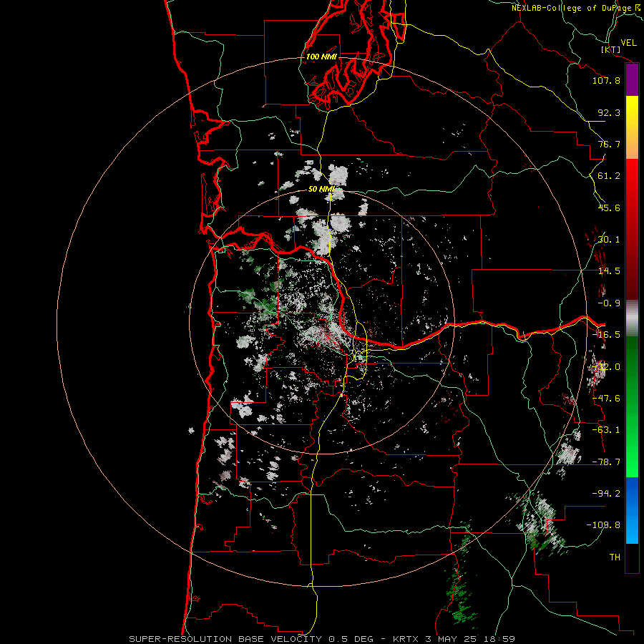Pick the black TH segment of the color bar
Screen dimensions: 644x644
(632, 557)
